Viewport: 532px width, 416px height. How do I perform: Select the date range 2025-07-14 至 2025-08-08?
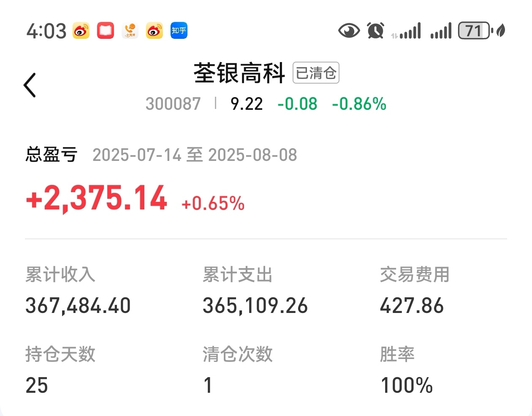coord(195,155)
